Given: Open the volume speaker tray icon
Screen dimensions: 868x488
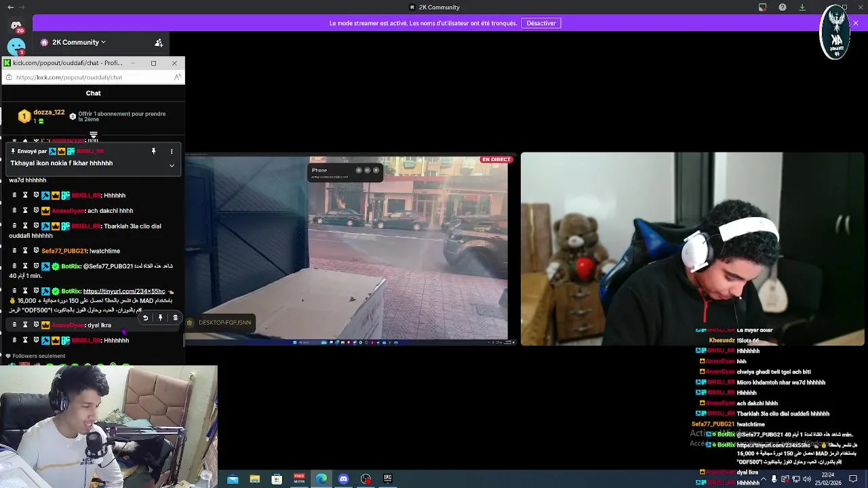Looking at the screenshot, I should pos(806,479).
